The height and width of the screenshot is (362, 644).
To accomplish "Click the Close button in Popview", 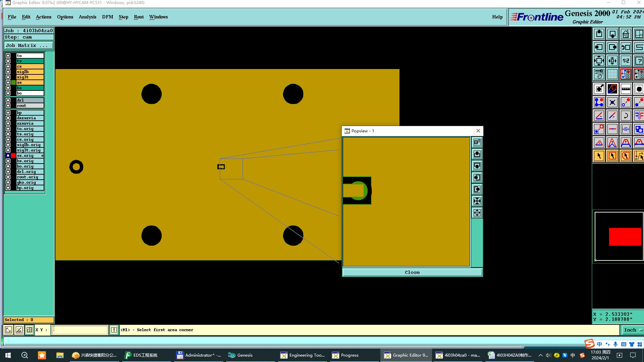I will pos(412,272).
